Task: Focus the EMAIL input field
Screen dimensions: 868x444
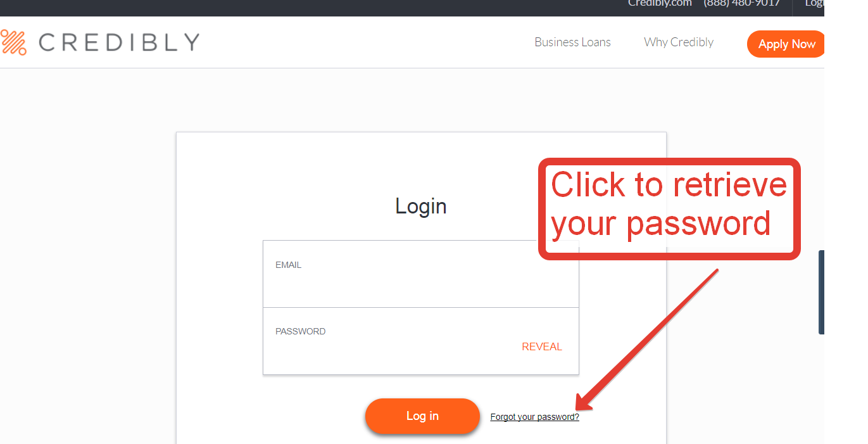Action: (x=421, y=274)
